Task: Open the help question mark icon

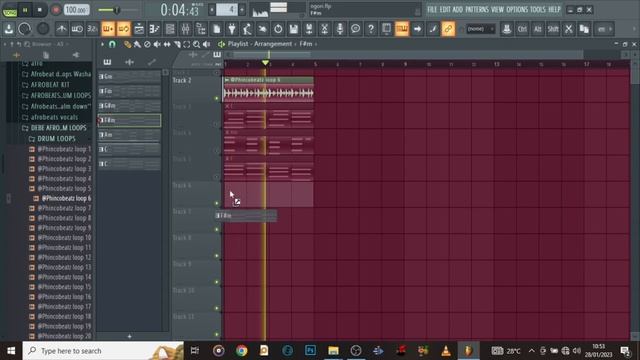Action: point(371,29)
